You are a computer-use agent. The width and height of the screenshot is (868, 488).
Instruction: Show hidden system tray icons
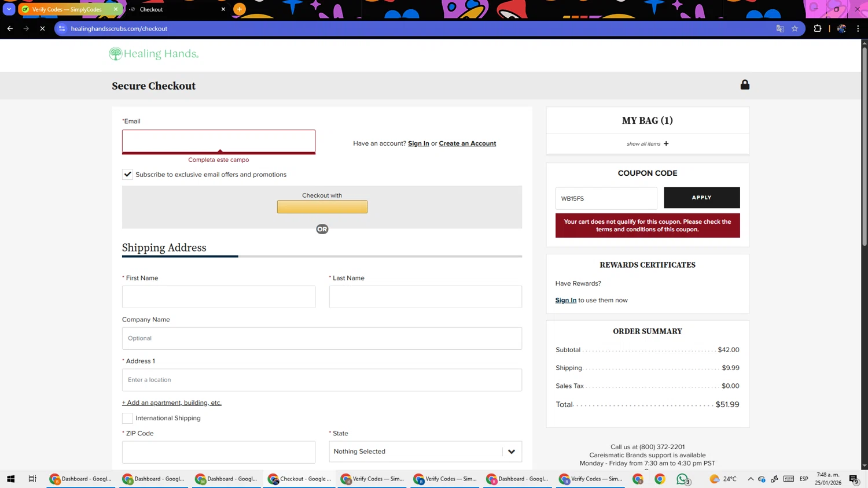[x=751, y=479]
